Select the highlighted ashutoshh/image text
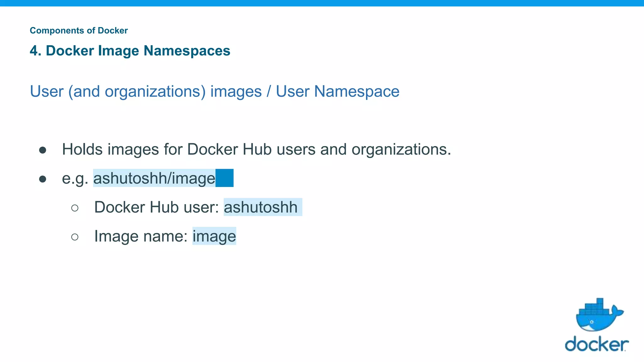 pyautogui.click(x=154, y=178)
